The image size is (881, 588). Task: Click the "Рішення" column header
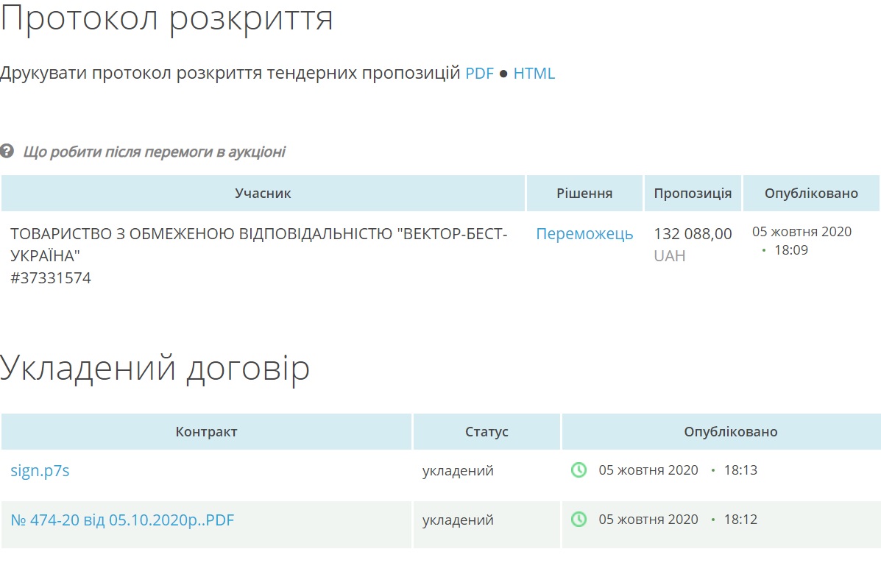tap(584, 194)
